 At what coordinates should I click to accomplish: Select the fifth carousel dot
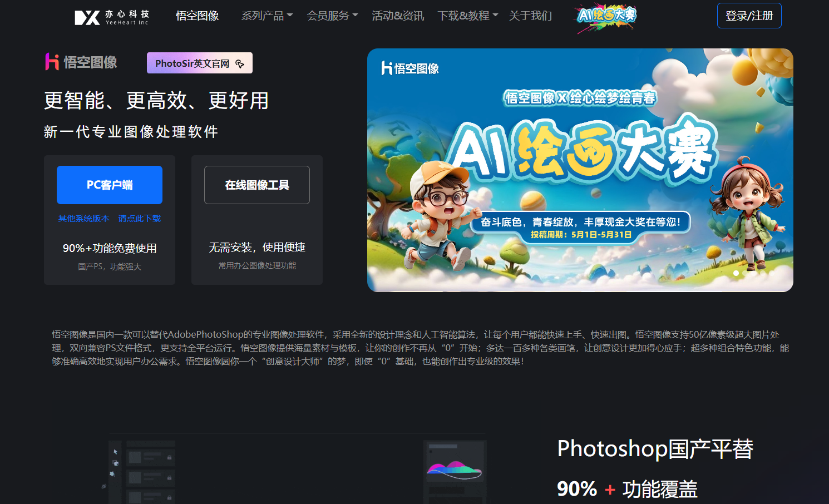point(772,273)
